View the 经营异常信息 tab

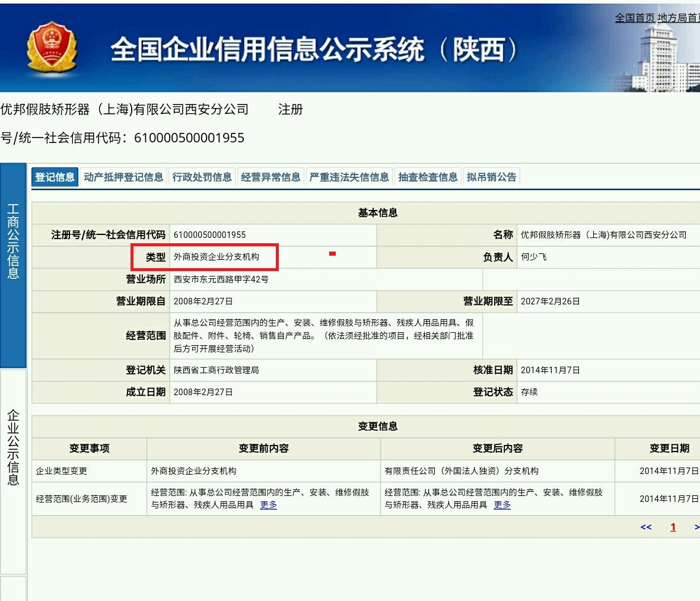click(270, 176)
